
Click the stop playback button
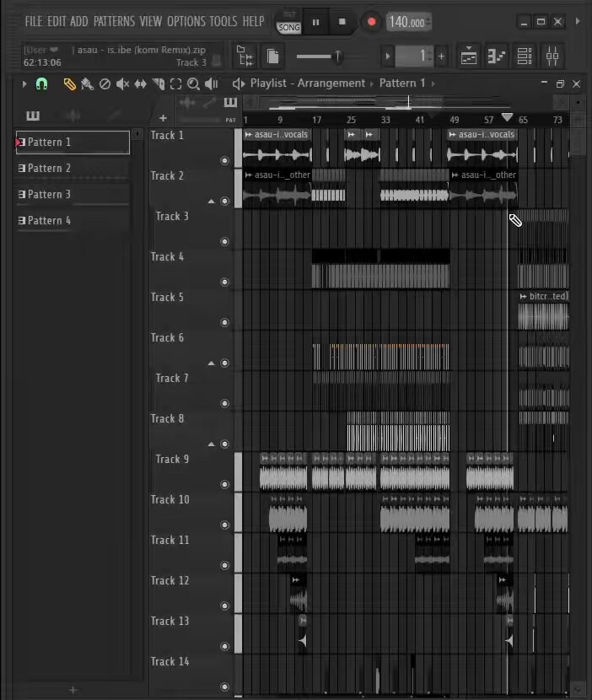coord(342,21)
